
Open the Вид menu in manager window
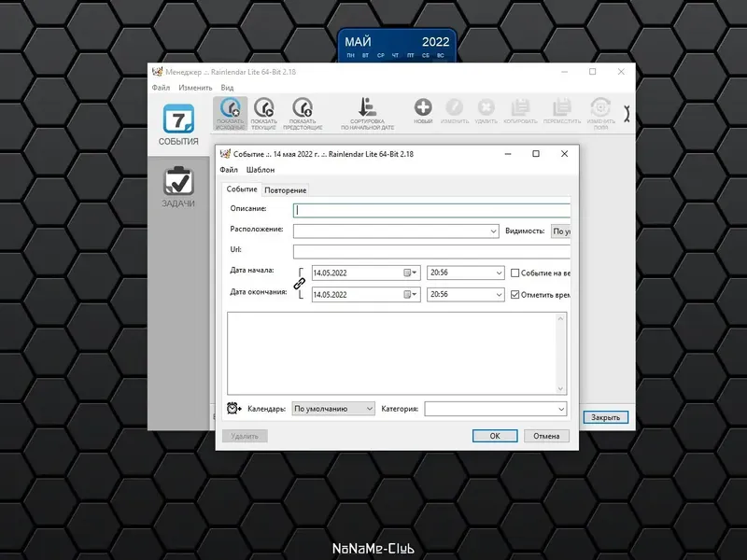click(227, 88)
